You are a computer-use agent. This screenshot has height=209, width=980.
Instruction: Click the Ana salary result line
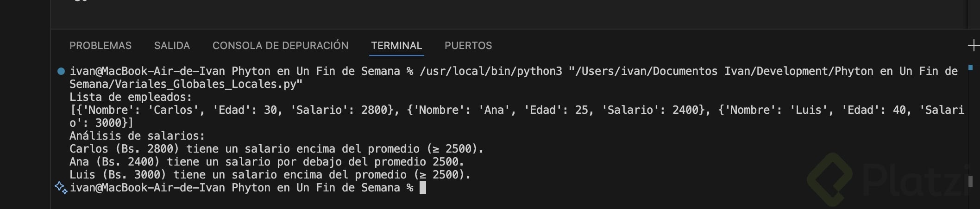(267, 162)
